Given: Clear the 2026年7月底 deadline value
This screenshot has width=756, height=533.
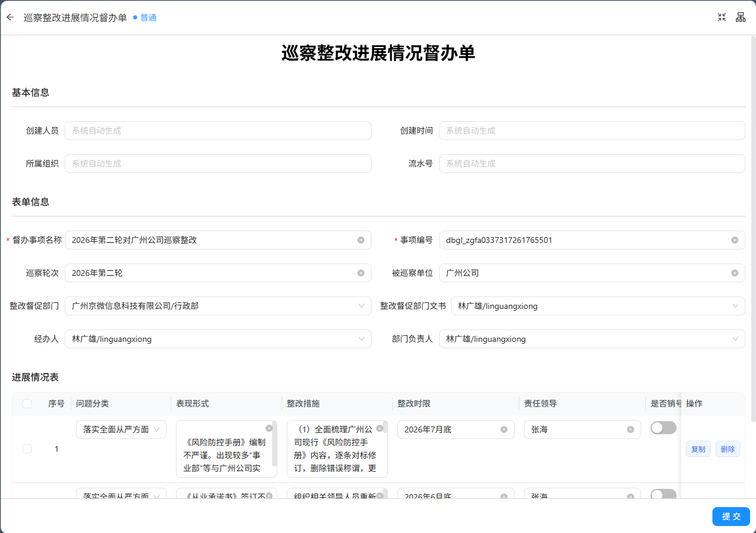Looking at the screenshot, I should click(x=504, y=429).
